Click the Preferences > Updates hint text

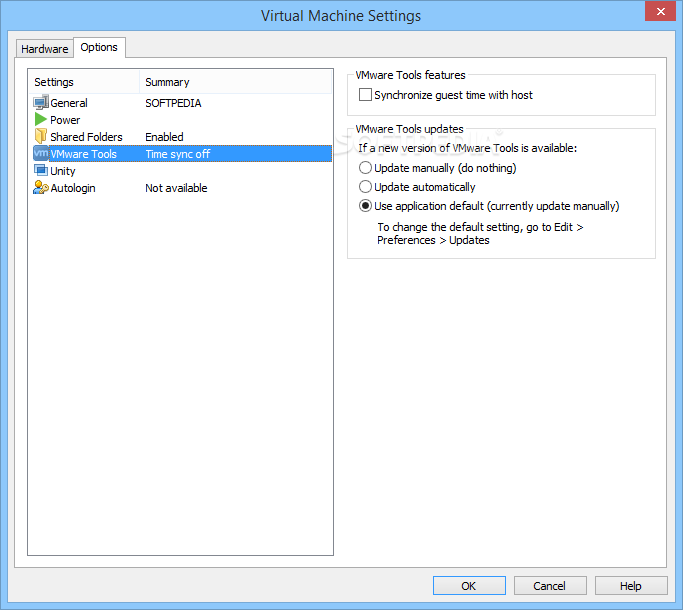[x=433, y=240]
